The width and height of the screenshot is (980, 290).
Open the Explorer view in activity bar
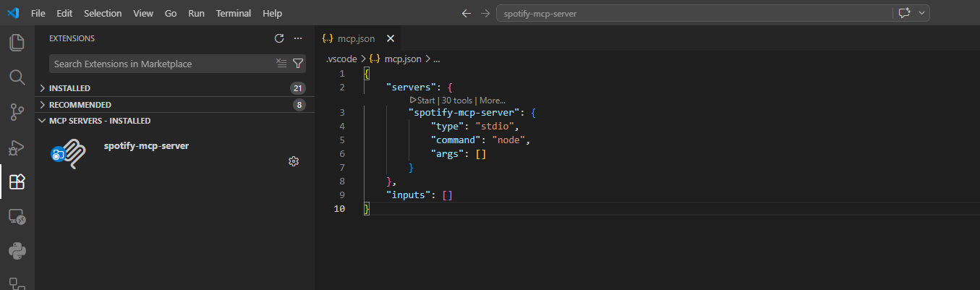[17, 42]
